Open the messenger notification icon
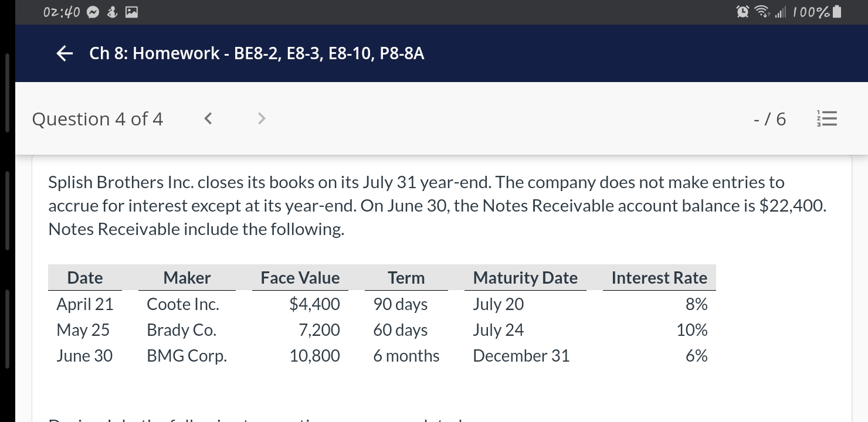 [93, 11]
